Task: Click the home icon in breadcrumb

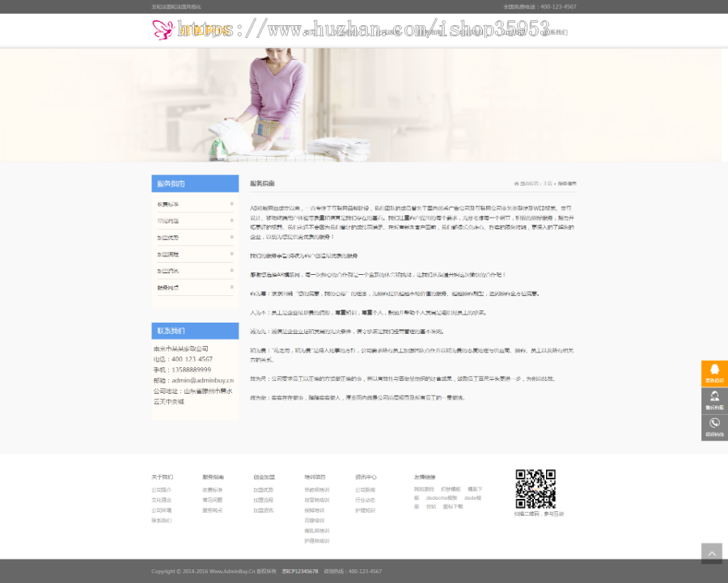Action: pyautogui.click(x=523, y=184)
